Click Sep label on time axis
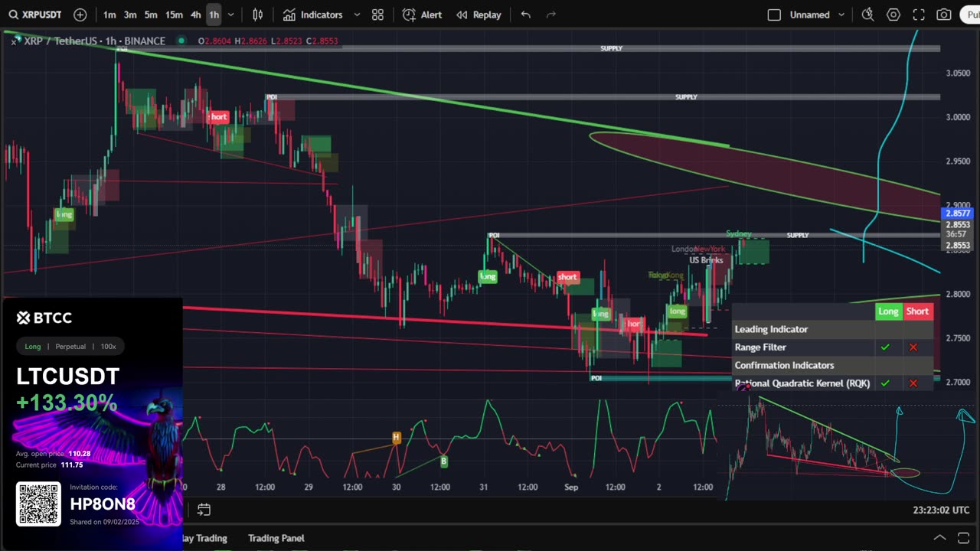Image resolution: width=980 pixels, height=551 pixels. tap(571, 487)
